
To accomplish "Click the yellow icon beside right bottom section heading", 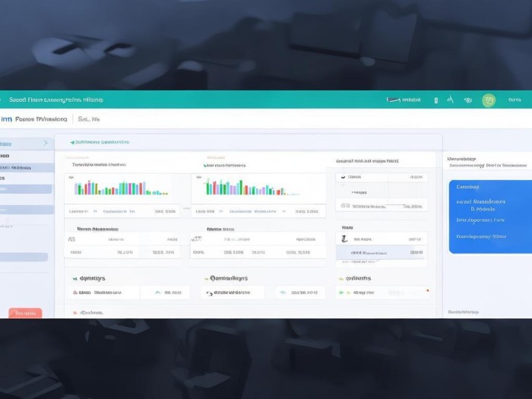I will coord(340,279).
